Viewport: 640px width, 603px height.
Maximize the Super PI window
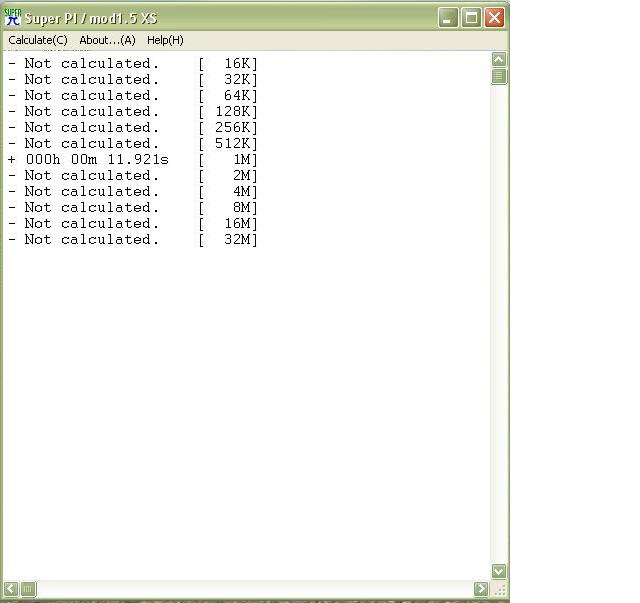471,18
